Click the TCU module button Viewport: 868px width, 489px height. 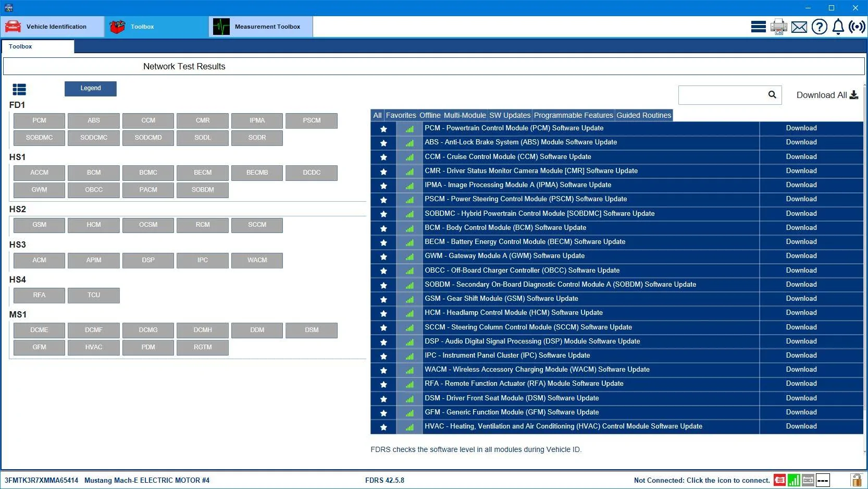(94, 296)
